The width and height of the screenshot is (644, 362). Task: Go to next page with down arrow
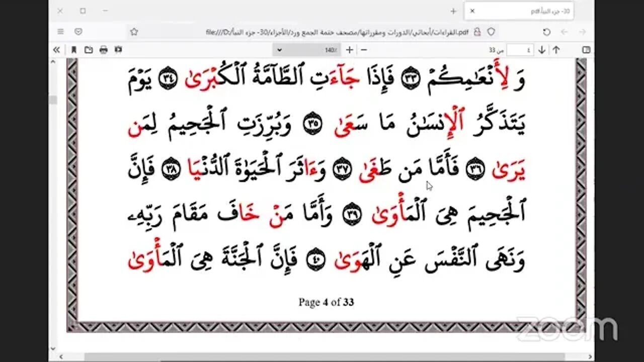[x=542, y=50]
